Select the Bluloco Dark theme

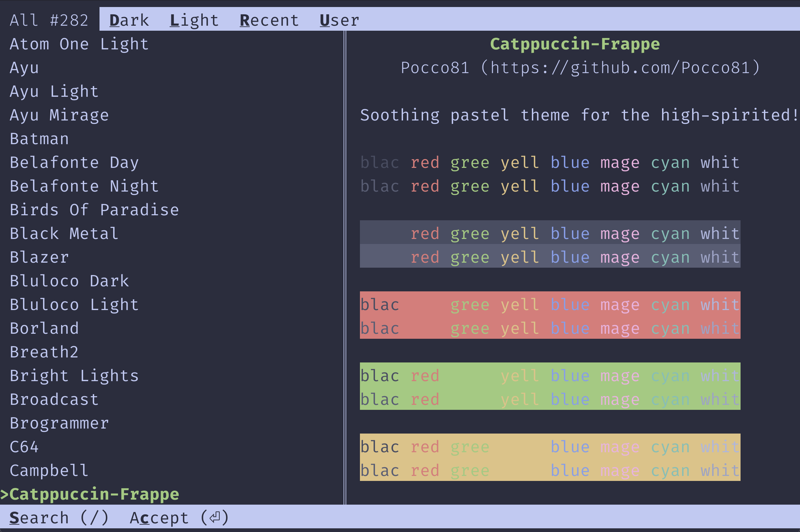click(x=69, y=281)
